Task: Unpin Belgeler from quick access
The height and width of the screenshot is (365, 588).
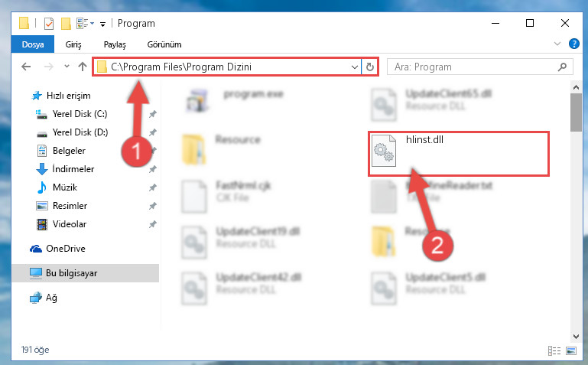Action: (x=153, y=151)
